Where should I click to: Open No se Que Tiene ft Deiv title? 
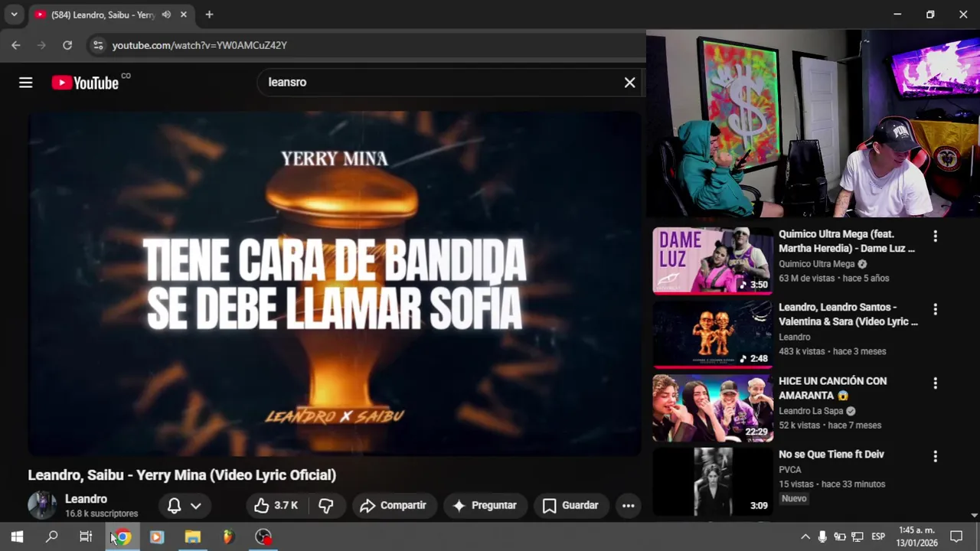831,455
